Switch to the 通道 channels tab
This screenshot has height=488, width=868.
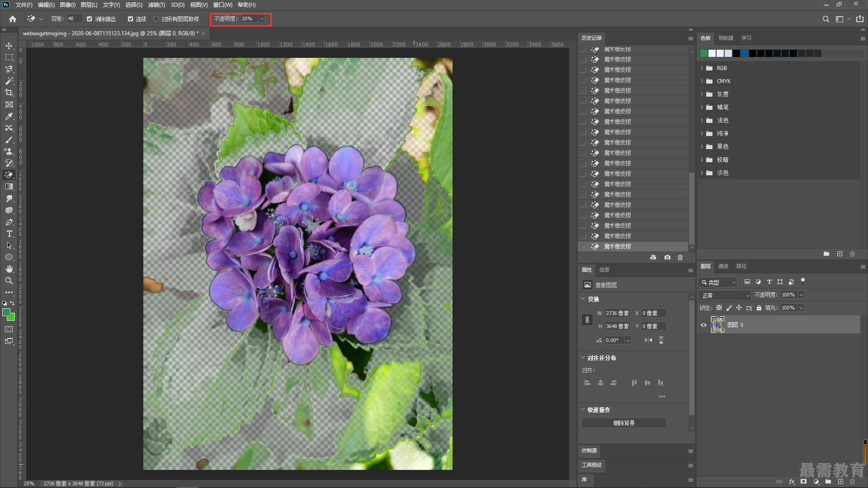[x=723, y=266]
